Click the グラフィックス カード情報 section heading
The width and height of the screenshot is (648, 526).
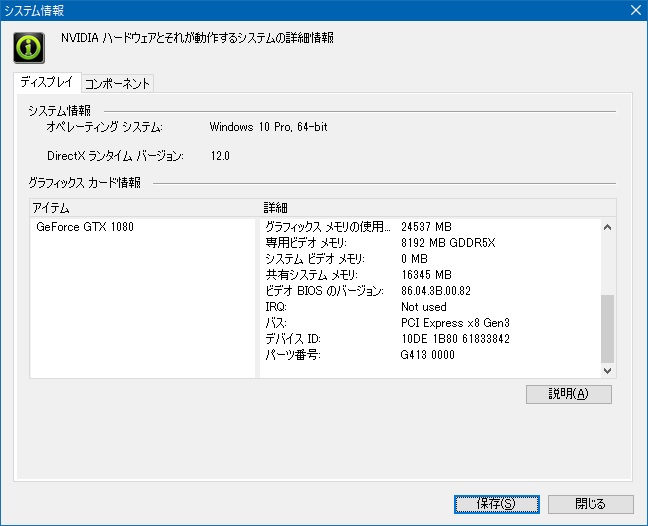85,183
